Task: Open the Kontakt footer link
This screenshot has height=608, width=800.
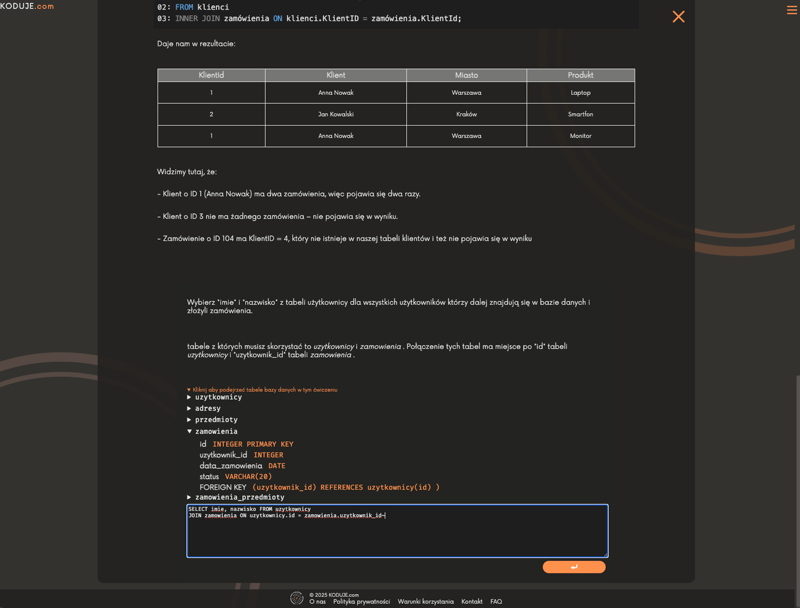Action: tap(472, 602)
